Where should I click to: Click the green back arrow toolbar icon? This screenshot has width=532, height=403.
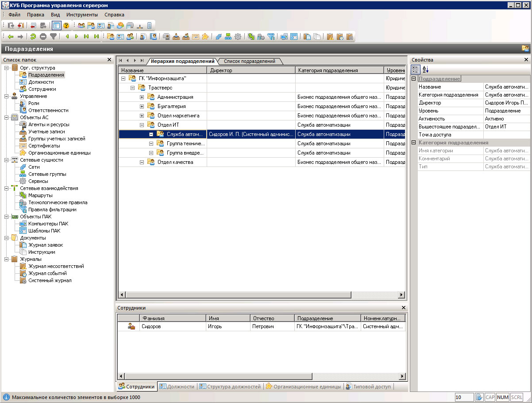coord(10,37)
